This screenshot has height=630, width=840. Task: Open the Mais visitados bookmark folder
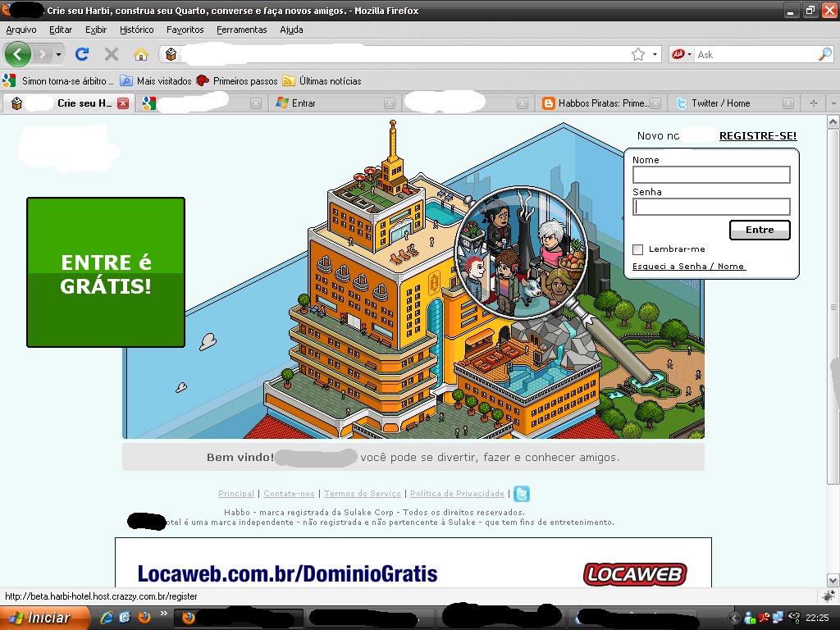pyautogui.click(x=155, y=81)
